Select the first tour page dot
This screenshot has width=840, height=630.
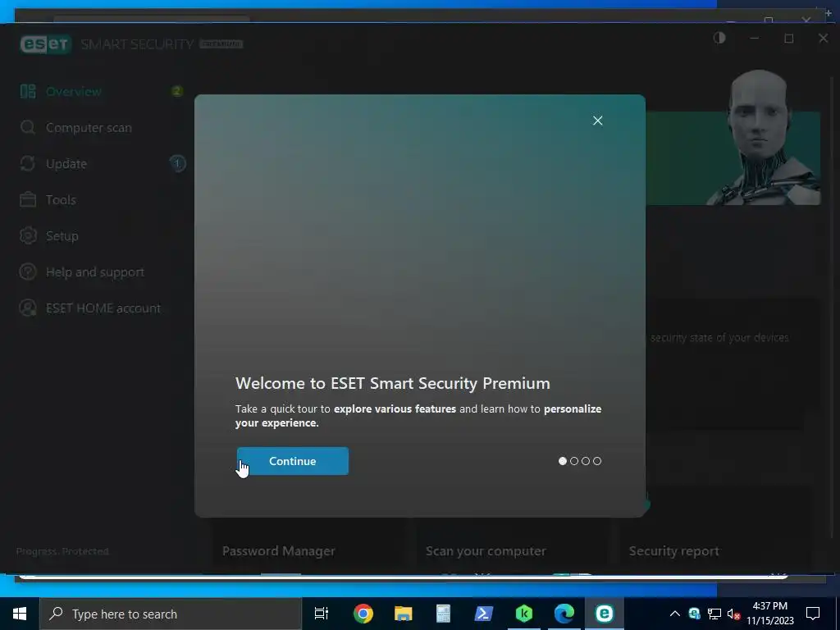563,461
